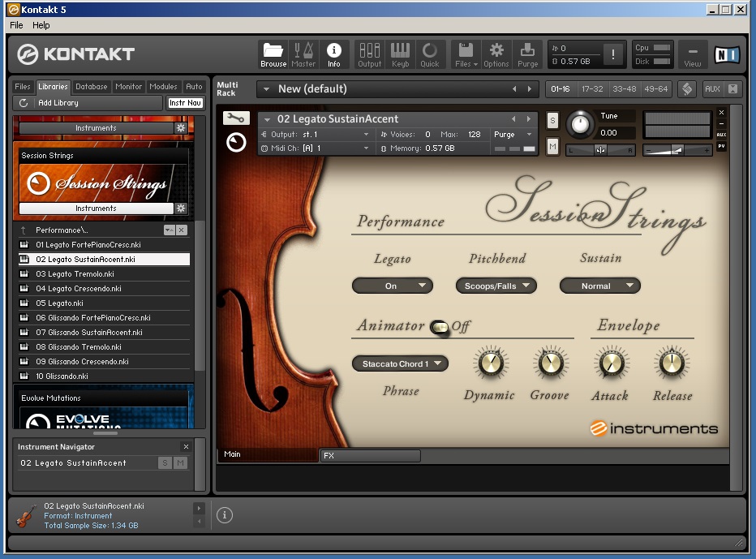Click the wrench edit instrument icon

236,118
